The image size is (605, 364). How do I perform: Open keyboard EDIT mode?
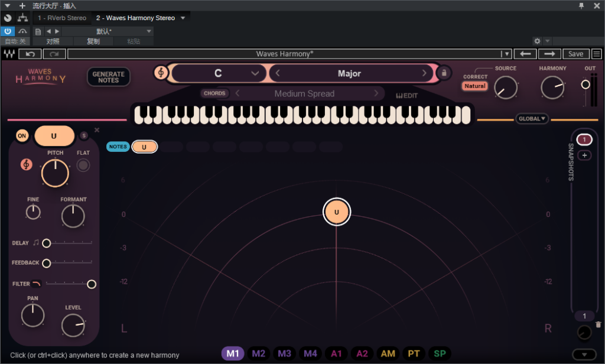pyautogui.click(x=406, y=95)
